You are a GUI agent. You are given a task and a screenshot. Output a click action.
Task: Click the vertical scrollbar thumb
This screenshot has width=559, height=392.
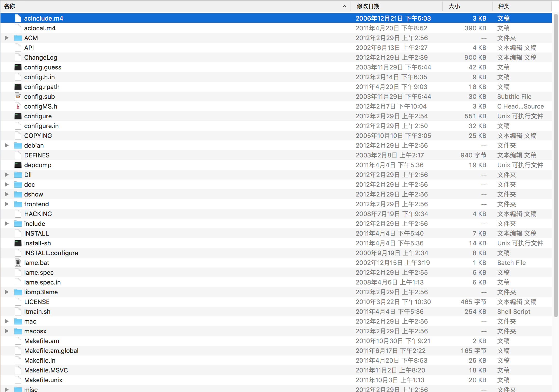click(x=556, y=166)
